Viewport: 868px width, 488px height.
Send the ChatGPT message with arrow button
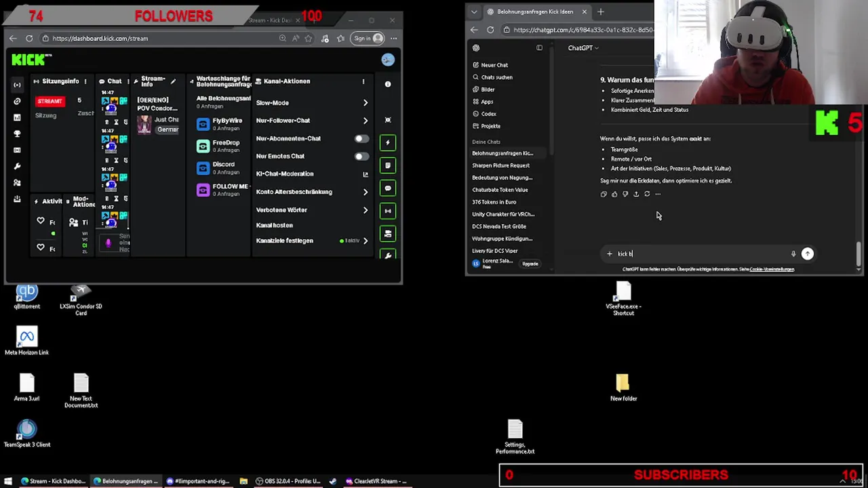(807, 253)
